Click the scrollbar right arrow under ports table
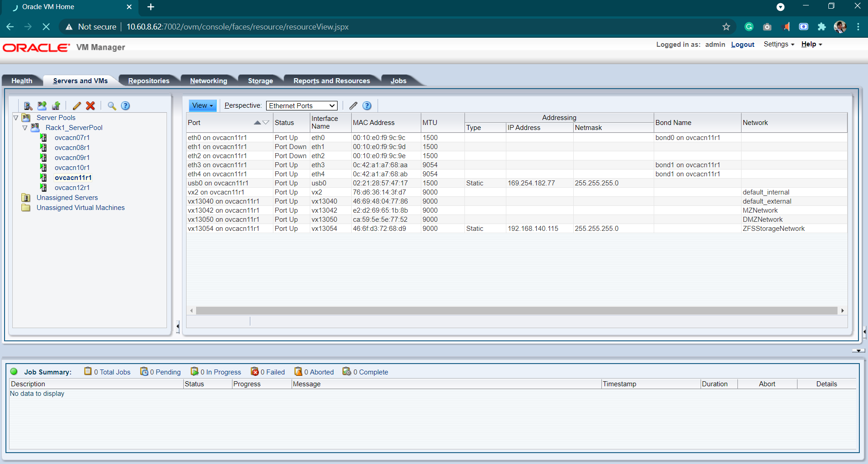 [843, 310]
